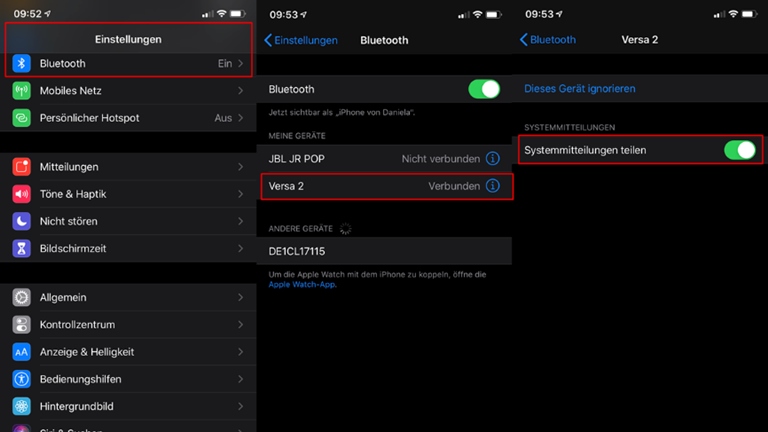This screenshot has height=432, width=768.
Task: Tap the green Mobiles Netz icon
Action: coord(22,91)
